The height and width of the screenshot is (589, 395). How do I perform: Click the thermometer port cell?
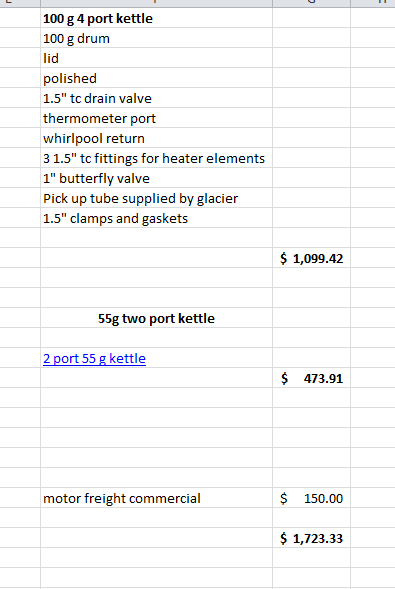click(156, 118)
